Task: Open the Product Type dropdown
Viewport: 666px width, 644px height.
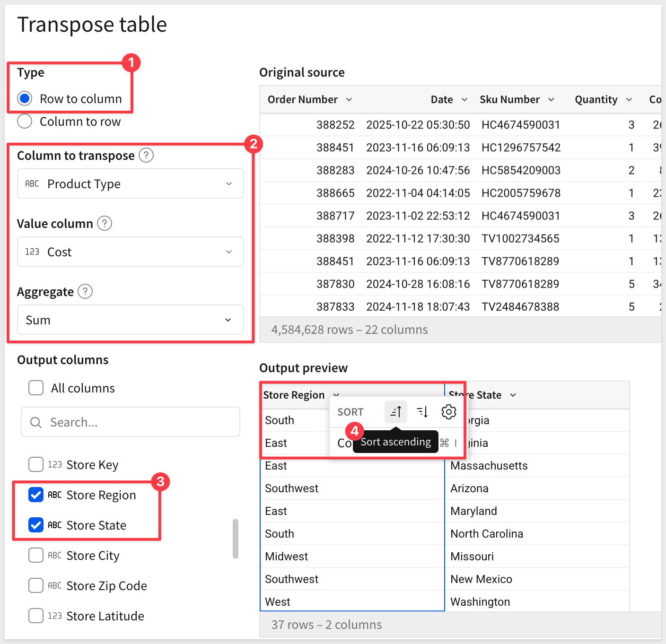Action: click(x=131, y=183)
